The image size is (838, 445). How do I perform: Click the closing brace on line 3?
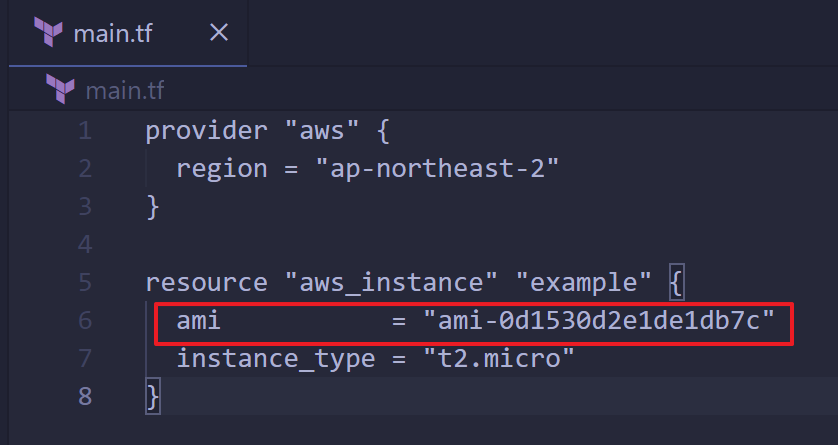pos(153,207)
